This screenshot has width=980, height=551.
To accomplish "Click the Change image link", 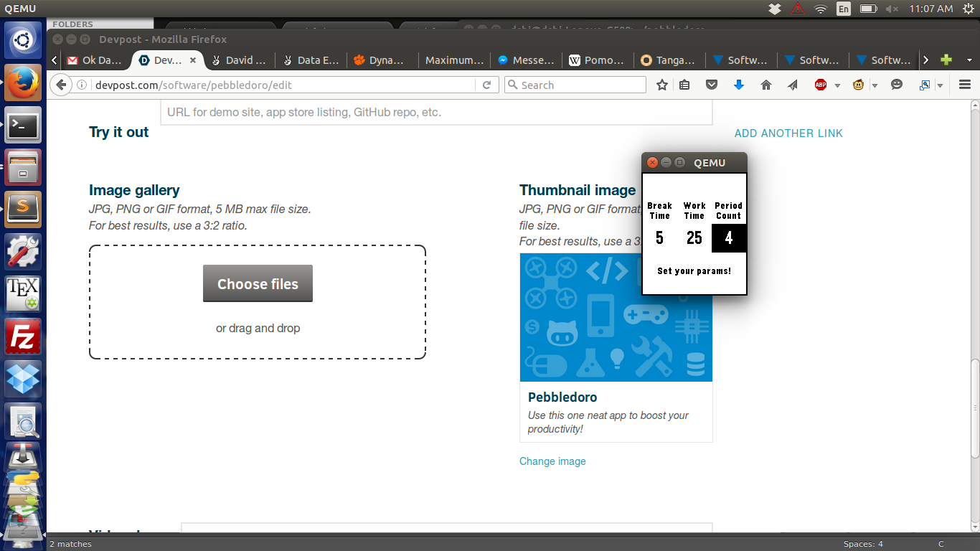I will pyautogui.click(x=552, y=461).
